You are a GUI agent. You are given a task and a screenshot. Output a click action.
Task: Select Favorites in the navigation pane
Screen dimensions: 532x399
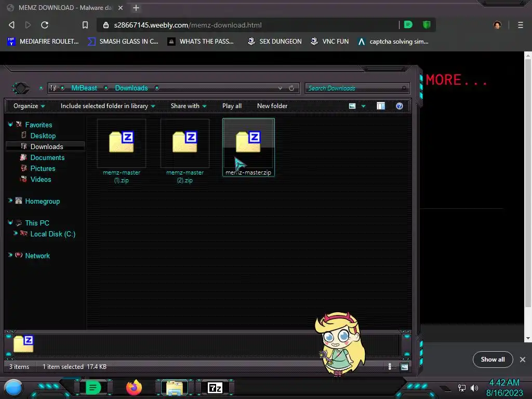(38, 125)
